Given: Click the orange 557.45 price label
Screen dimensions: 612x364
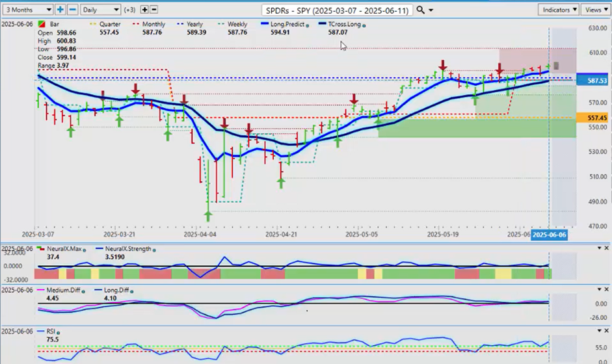Looking at the screenshot, I should click(592, 118).
